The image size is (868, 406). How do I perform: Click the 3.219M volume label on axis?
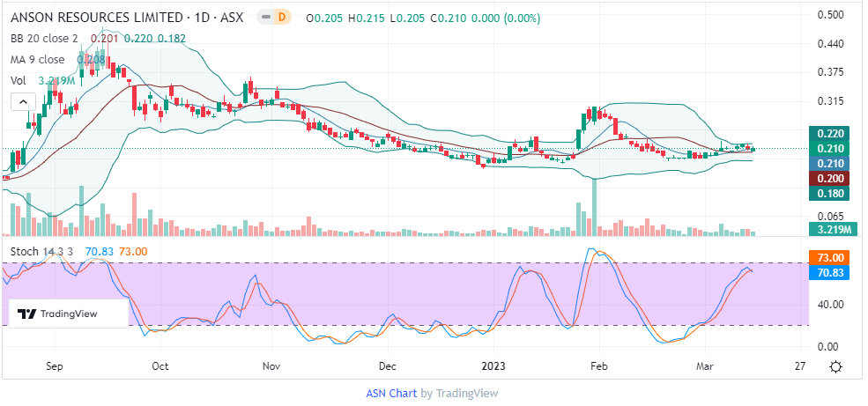[x=832, y=230]
